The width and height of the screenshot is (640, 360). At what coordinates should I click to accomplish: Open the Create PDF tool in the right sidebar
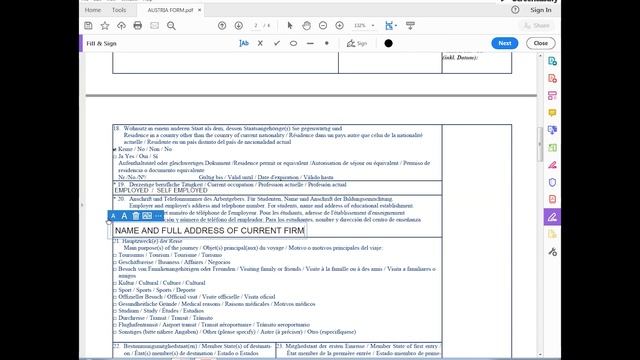tap(552, 78)
